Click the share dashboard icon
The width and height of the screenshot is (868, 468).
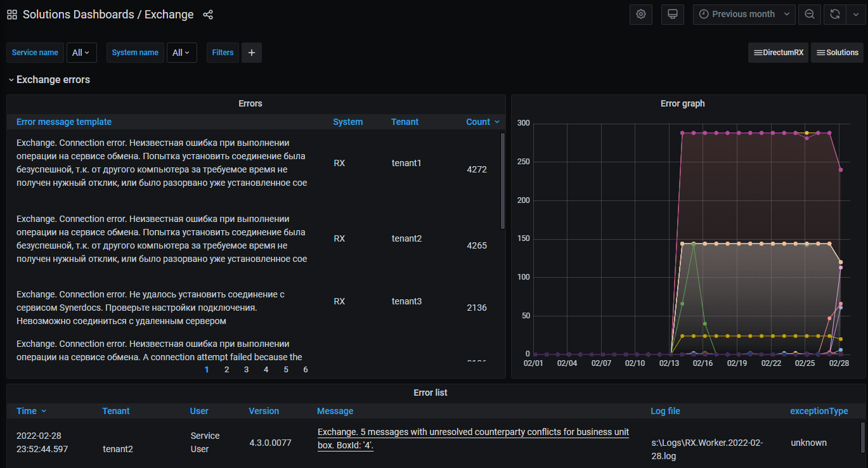click(x=208, y=15)
